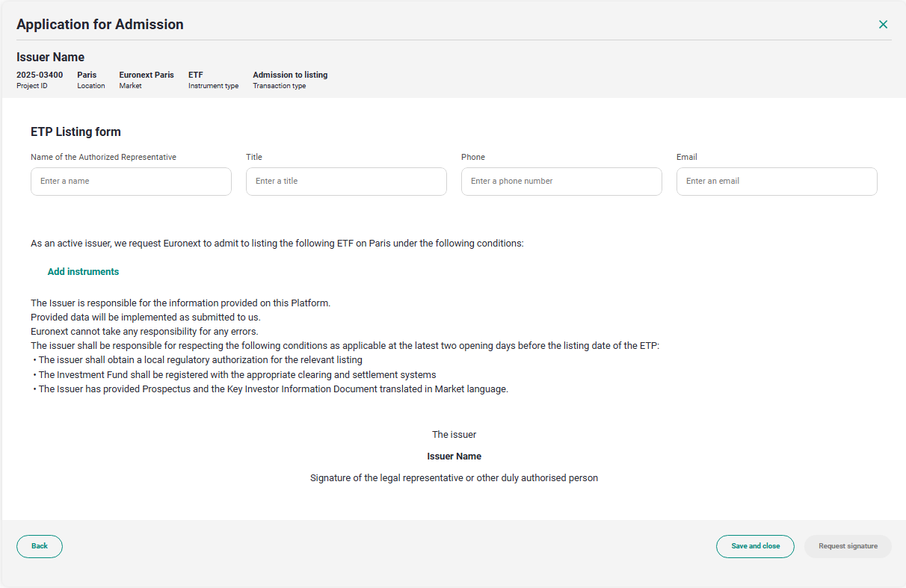Click the ETF instrument type value

[196, 75]
